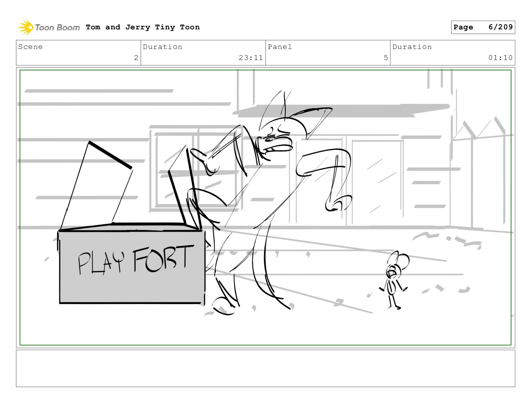Click the Toon Boom logo
The width and height of the screenshot is (532, 411).
point(48,27)
